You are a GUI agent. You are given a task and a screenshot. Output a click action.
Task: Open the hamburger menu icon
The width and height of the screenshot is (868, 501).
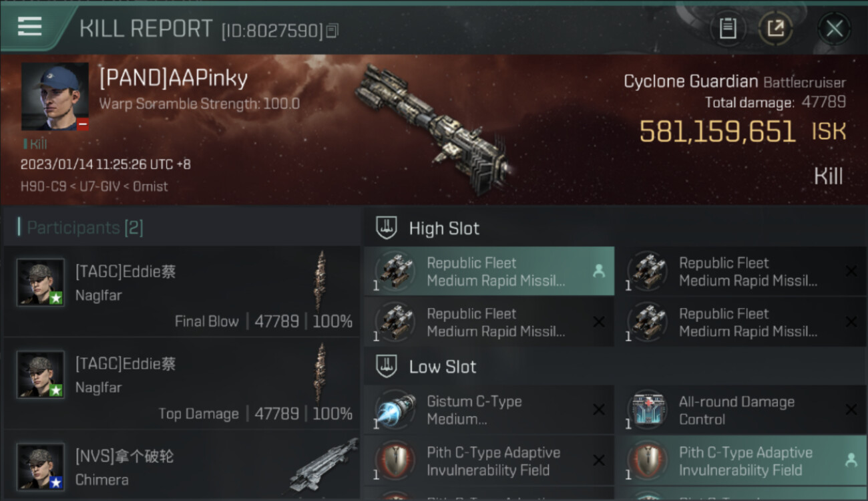click(29, 27)
